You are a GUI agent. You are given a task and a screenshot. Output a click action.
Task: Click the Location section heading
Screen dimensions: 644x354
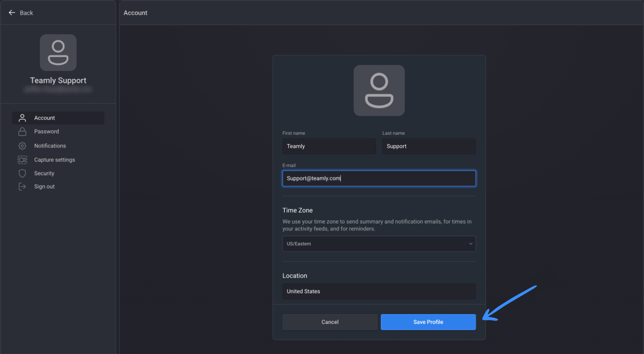click(x=295, y=276)
